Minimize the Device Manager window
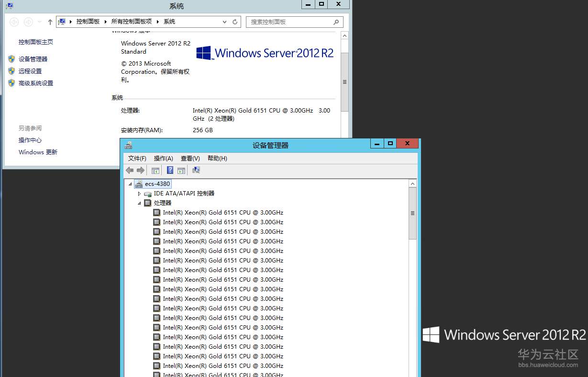 377,143
